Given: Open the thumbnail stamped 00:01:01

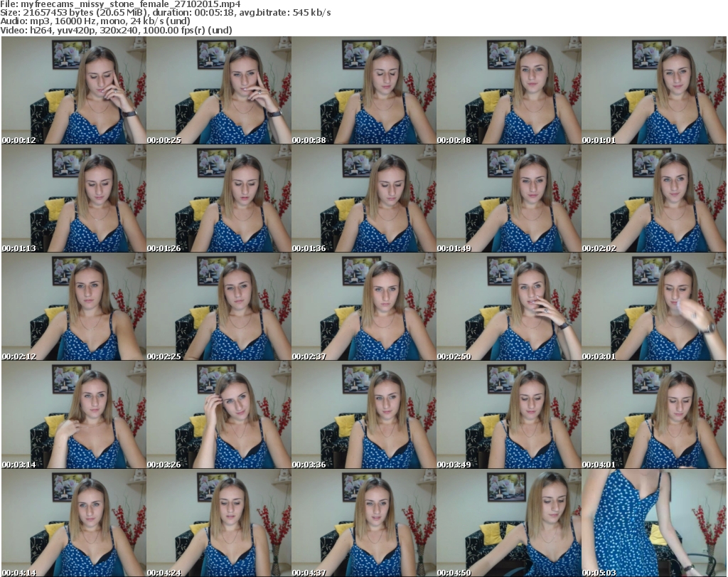Looking at the screenshot, I should pos(654,90).
